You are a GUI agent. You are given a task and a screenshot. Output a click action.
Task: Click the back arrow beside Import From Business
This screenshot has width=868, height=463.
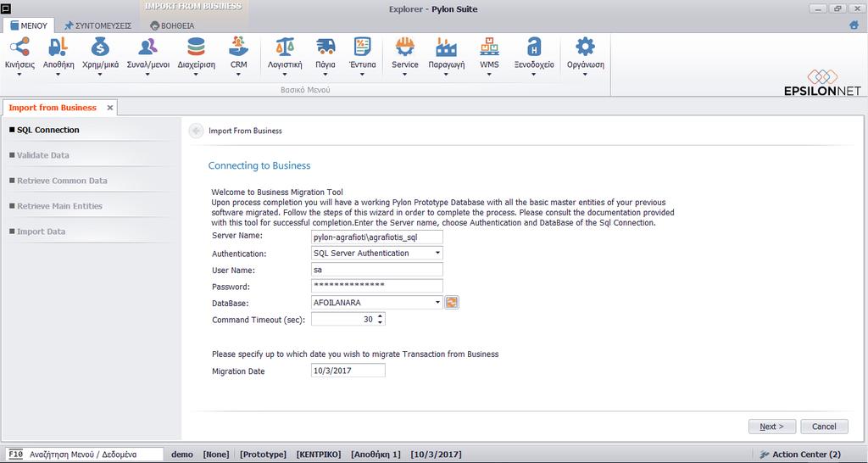pyautogui.click(x=196, y=131)
